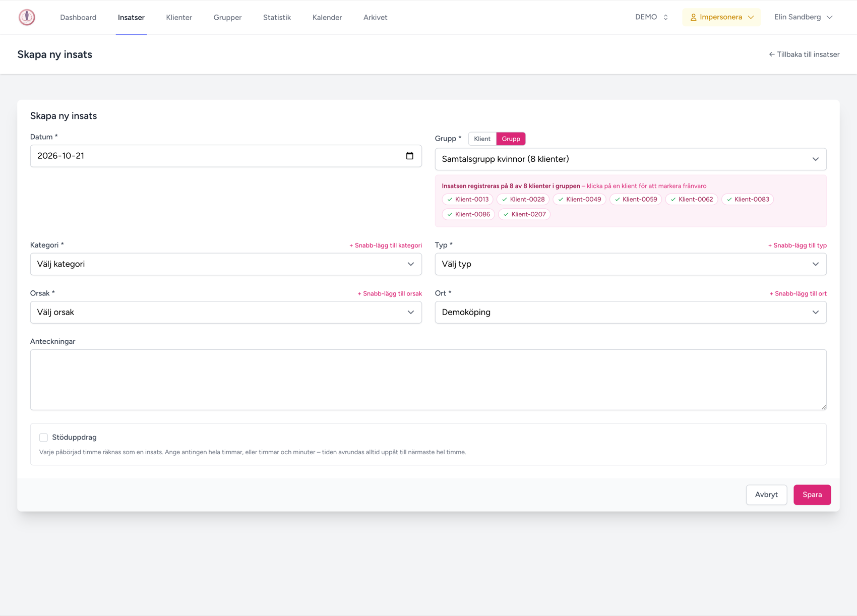The width and height of the screenshot is (857, 616).
Task: Follow Tillbaka till insatser link
Action: coord(804,54)
